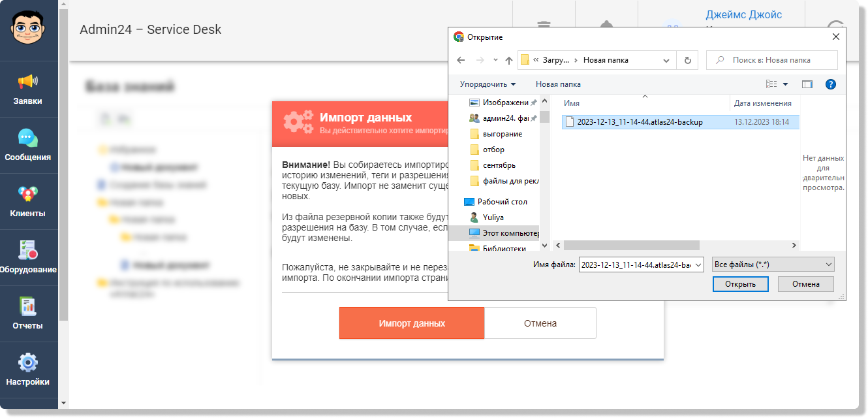Select Рабочий стол in tree
Image resolution: width=868 pixels, height=418 pixels.
(496, 202)
